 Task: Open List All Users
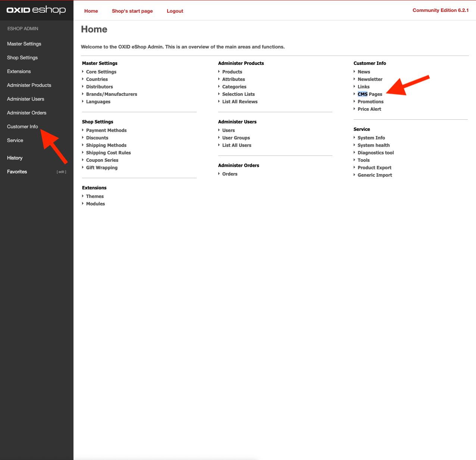coord(237,145)
